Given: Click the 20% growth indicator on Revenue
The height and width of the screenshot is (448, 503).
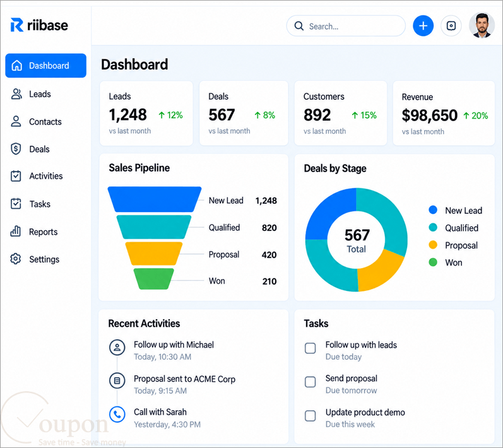Looking at the screenshot, I should (476, 115).
